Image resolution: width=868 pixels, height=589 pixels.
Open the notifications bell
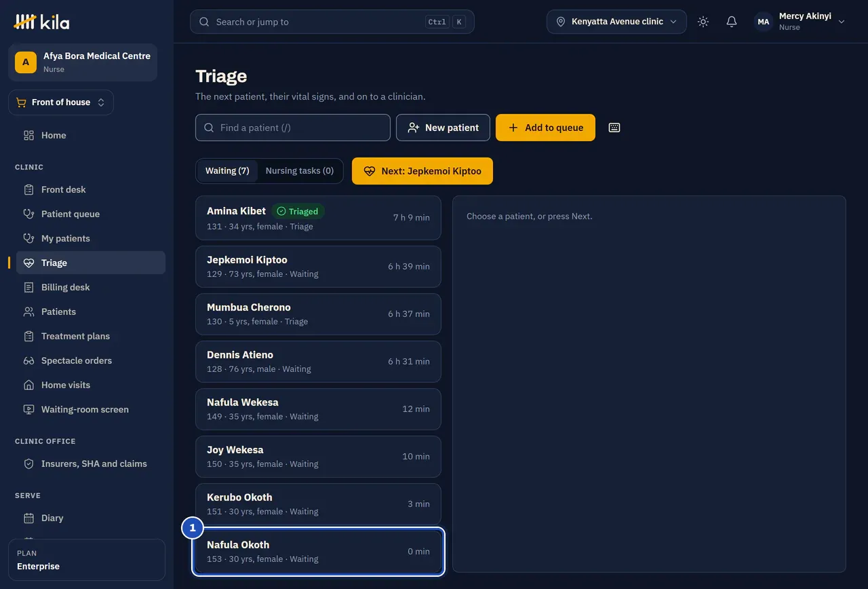click(732, 22)
